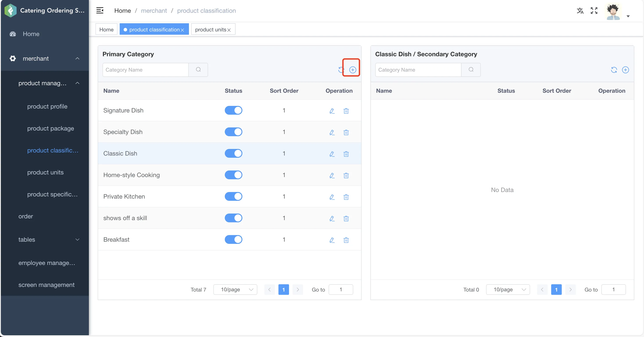Screen dimensions: 644x337
Task: Focus the Secondary Category Name search field
Action: coord(418,70)
